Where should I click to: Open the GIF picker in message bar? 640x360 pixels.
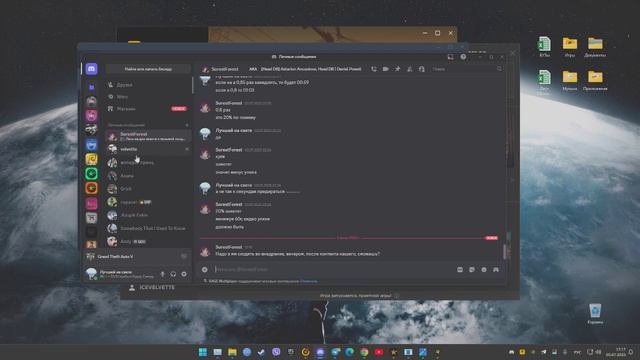pos(460,269)
